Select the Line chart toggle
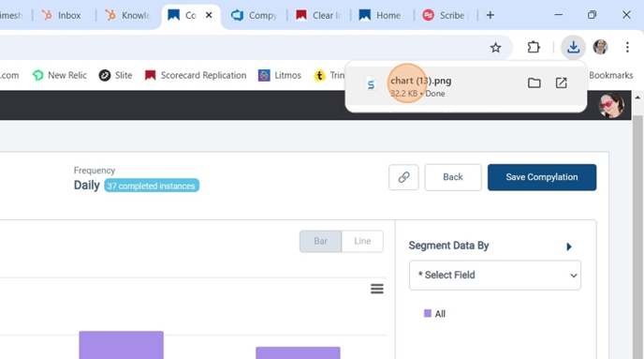The height and width of the screenshot is (359, 644). (362, 241)
